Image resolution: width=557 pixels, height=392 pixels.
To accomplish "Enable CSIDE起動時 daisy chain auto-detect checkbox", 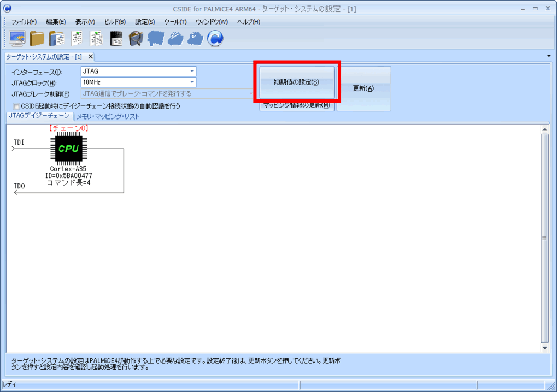I will pyautogui.click(x=16, y=106).
